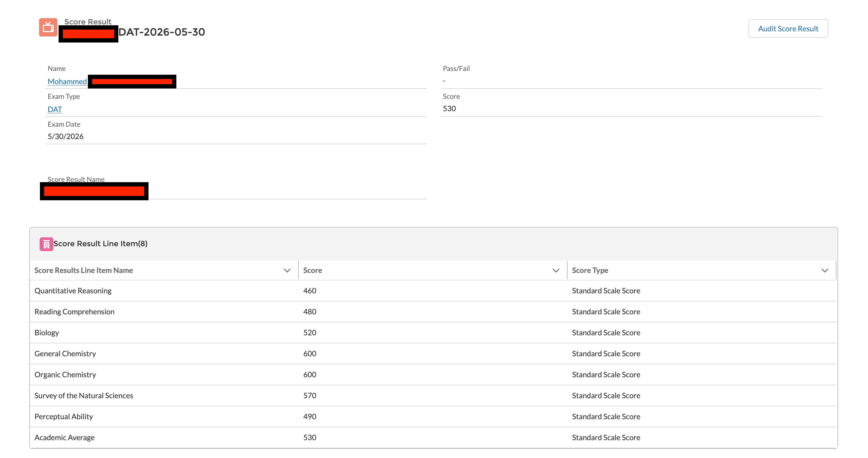Image resolution: width=868 pixels, height=458 pixels.
Task: Select the Score Type column header text
Action: click(x=590, y=270)
